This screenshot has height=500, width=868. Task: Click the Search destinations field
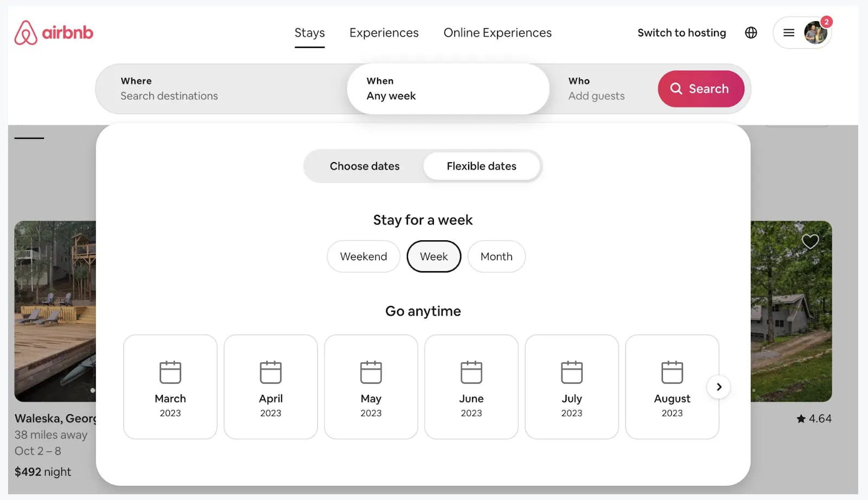221,89
